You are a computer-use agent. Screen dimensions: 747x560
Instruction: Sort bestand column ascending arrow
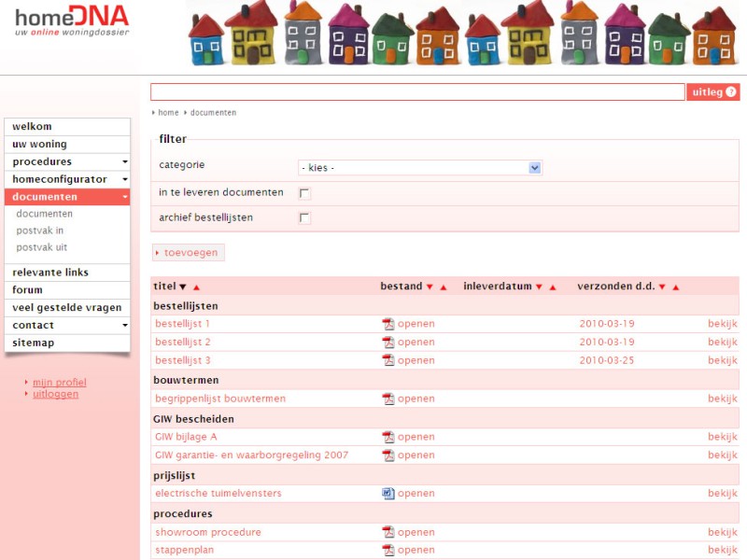point(444,287)
